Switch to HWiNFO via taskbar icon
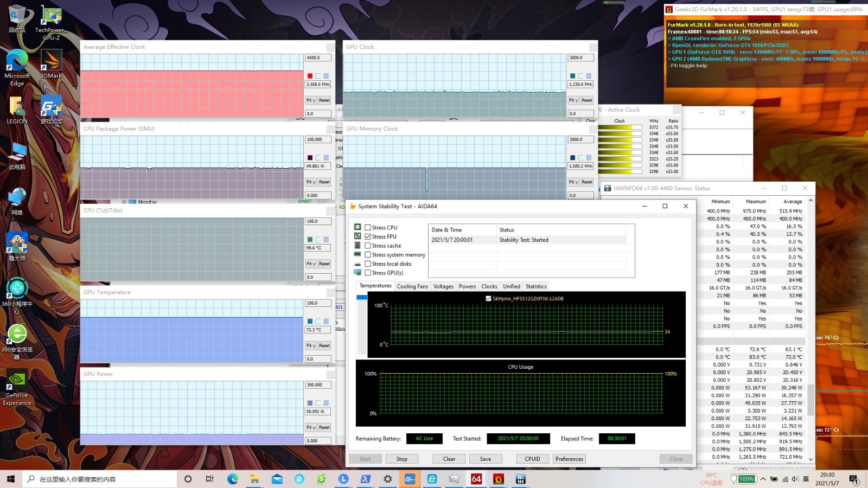Viewport: 868px width, 488px height. (521, 479)
